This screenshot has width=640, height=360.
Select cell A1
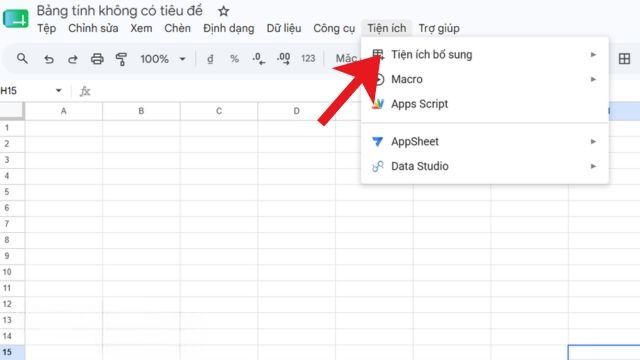point(64,128)
